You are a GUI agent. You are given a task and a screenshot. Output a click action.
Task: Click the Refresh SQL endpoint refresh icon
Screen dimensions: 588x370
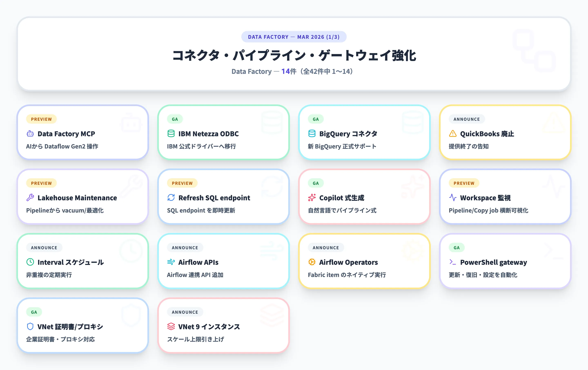(171, 198)
